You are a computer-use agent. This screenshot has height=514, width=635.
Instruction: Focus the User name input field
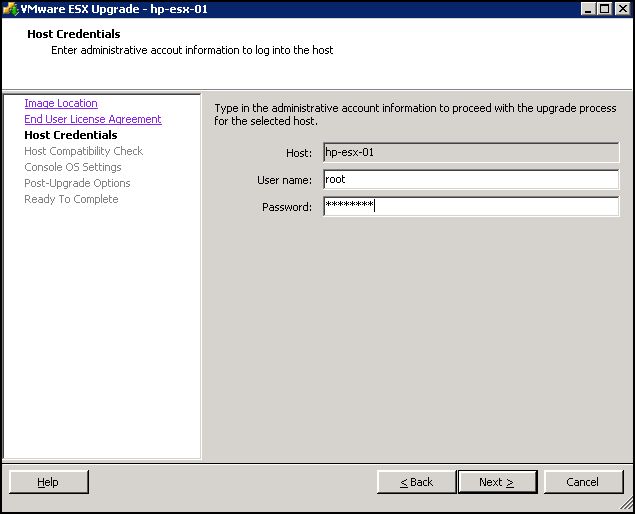471,180
